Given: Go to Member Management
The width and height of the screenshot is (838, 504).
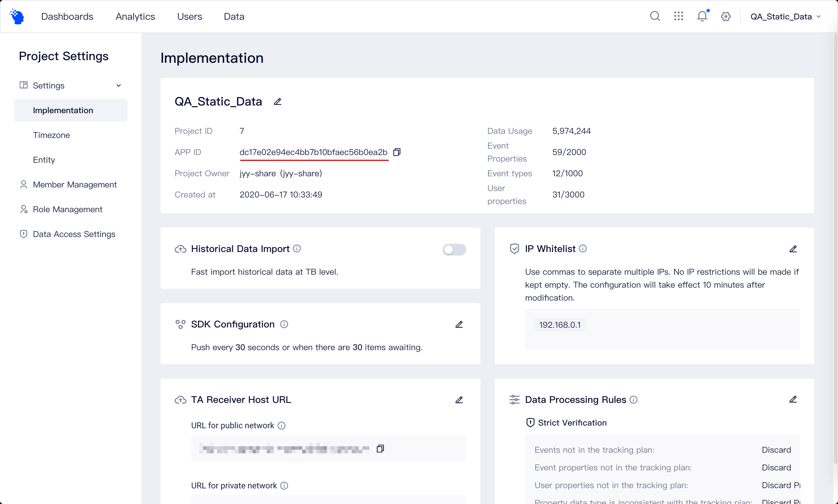Looking at the screenshot, I should 75,185.
